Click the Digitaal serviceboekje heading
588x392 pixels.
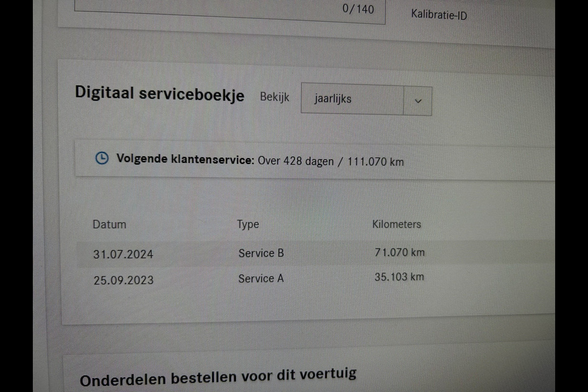[160, 94]
